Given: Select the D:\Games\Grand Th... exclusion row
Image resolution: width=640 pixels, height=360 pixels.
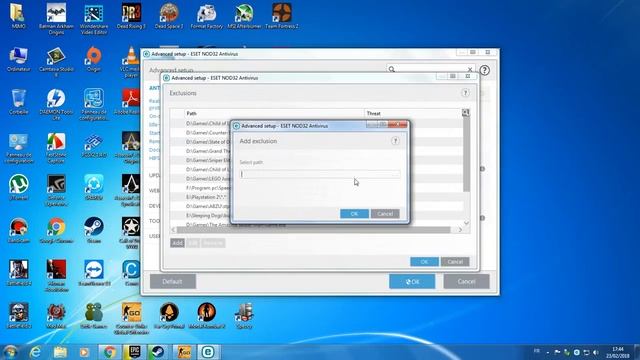Looking at the screenshot, I should [208, 151].
